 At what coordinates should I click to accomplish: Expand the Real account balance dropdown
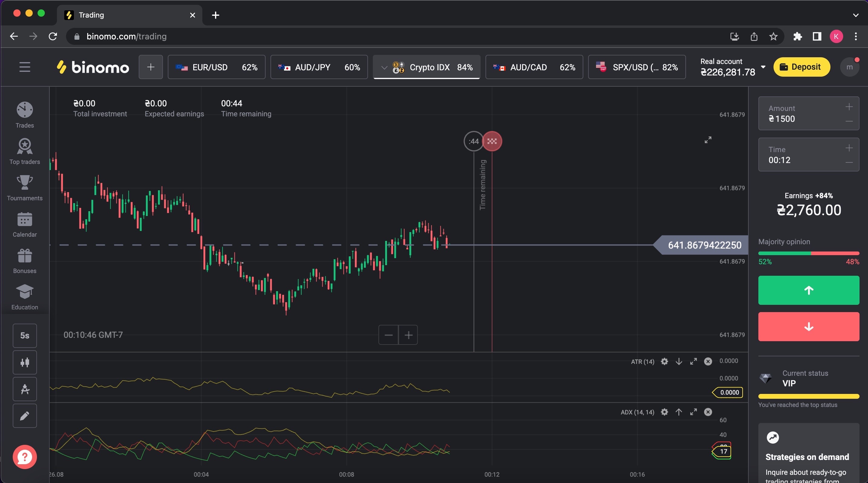(763, 67)
